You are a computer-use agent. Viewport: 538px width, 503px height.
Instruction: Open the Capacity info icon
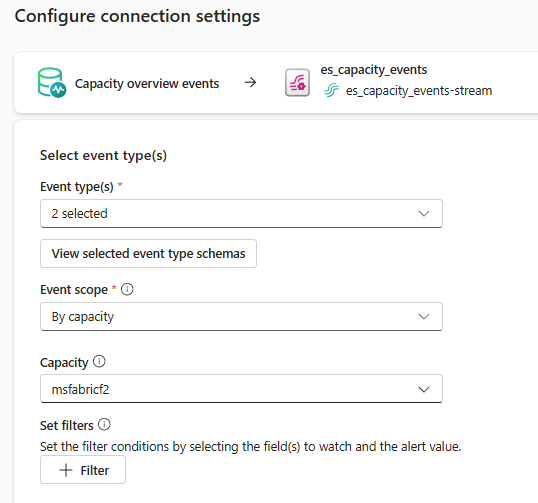(99, 361)
